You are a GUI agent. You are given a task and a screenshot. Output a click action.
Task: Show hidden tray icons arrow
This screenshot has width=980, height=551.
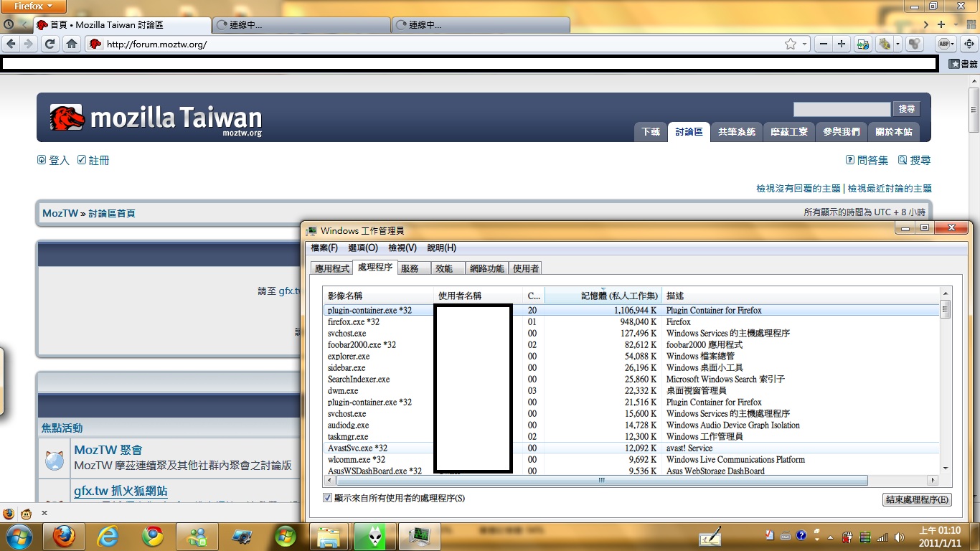coord(831,537)
